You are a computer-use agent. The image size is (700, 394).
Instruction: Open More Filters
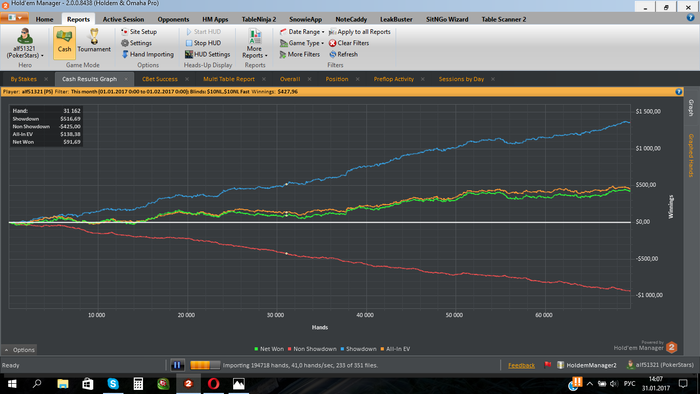click(300, 54)
